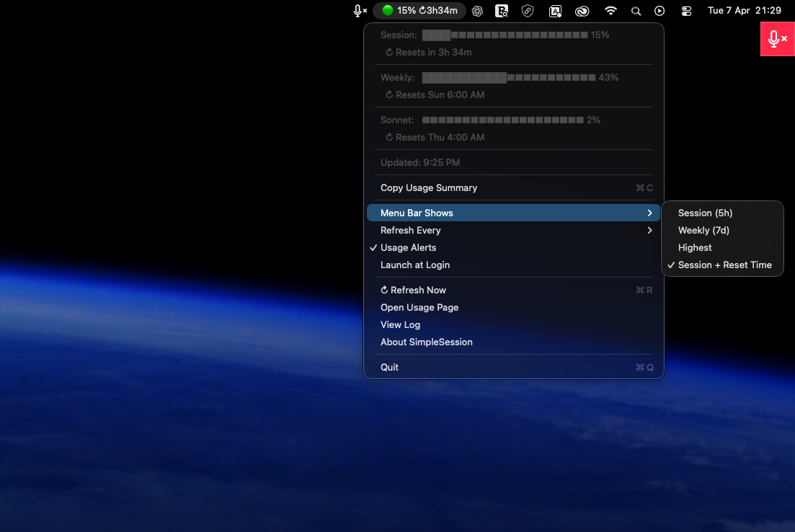Select Session + Reset Time option
Image resolution: width=795 pixels, height=532 pixels.
(x=722, y=265)
